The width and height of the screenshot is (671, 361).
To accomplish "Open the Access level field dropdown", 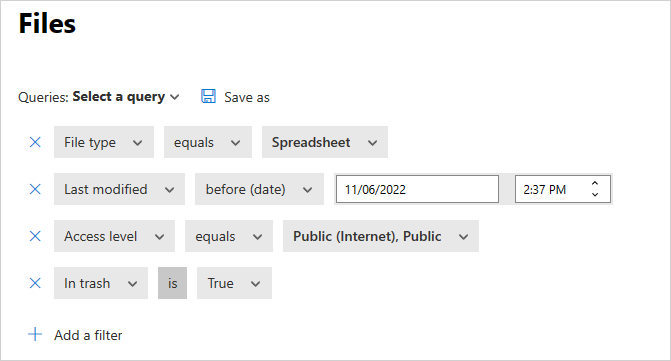I will click(114, 236).
